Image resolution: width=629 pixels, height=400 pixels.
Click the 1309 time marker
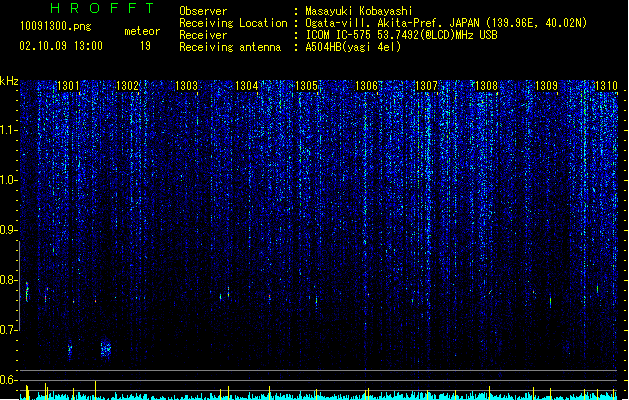click(546, 86)
